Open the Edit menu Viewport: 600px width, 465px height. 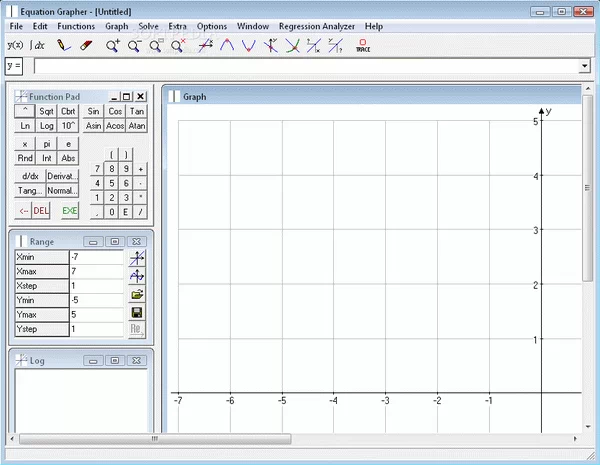40,26
